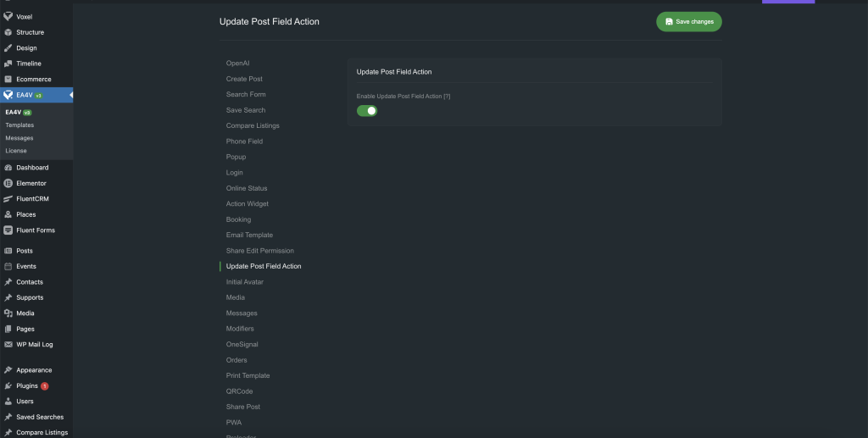Image resolution: width=868 pixels, height=438 pixels.
Task: Open the OpenAI settings tab
Action: (x=237, y=64)
